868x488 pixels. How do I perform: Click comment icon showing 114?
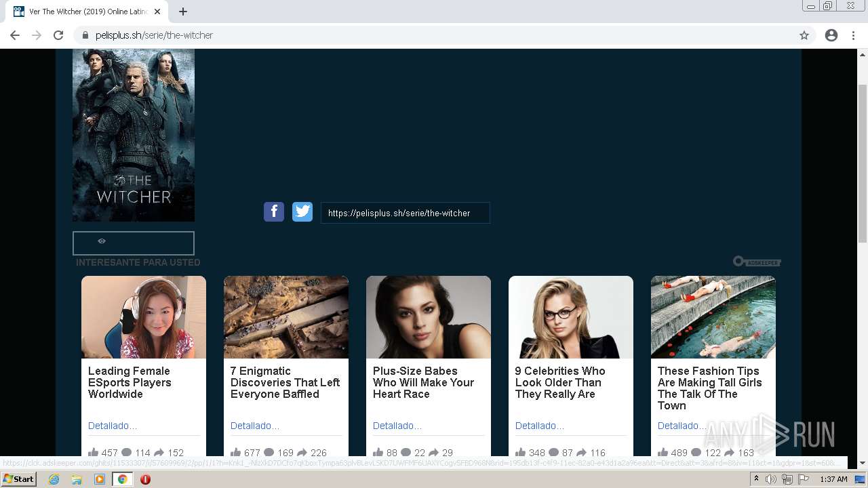126,452
